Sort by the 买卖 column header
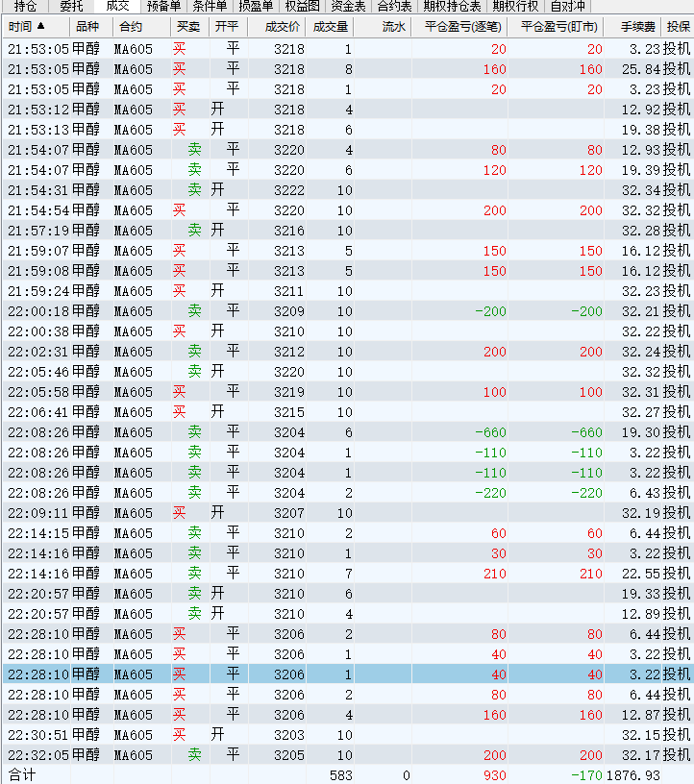The width and height of the screenshot is (694, 784). tap(189, 27)
